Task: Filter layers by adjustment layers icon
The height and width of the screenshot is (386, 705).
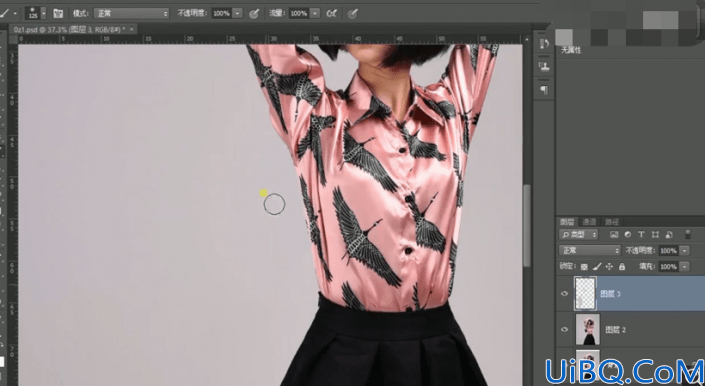Action: tap(628, 235)
